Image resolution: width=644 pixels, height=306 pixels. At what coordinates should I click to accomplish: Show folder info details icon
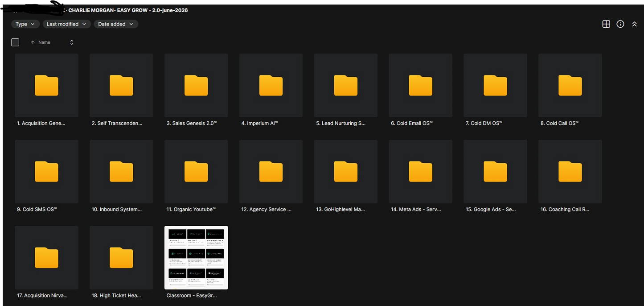(x=620, y=24)
